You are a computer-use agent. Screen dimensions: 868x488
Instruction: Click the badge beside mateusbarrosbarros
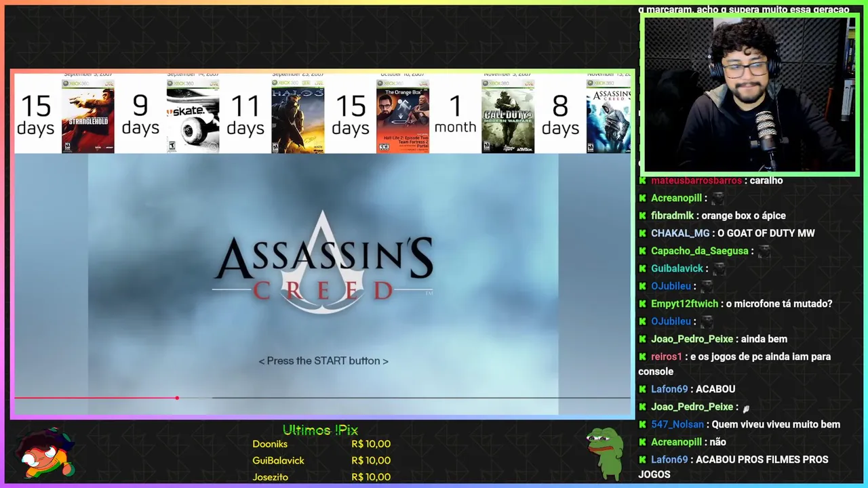pyautogui.click(x=643, y=181)
